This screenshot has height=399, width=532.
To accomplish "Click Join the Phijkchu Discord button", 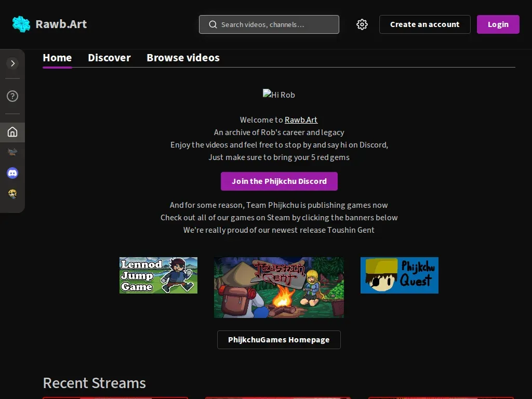I will [x=279, y=181].
